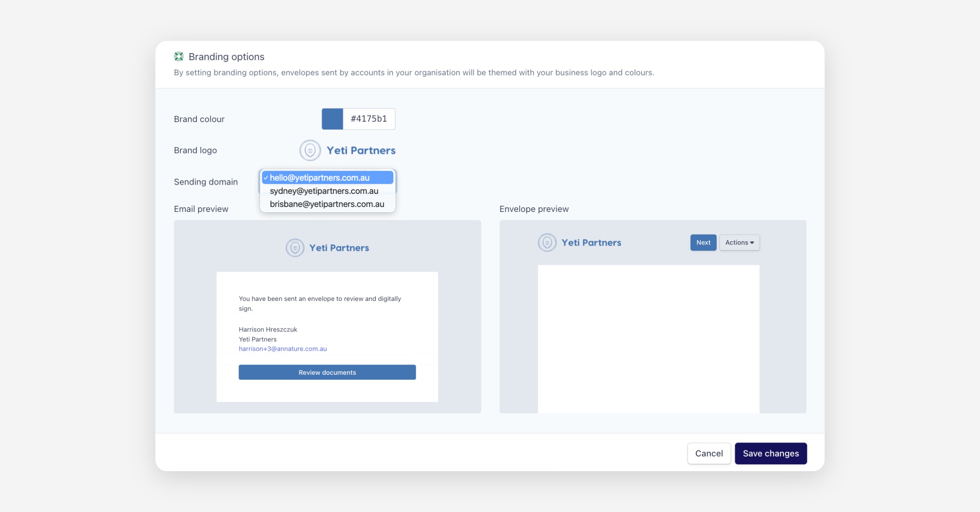Viewport: 980px width, 512px height.
Task: Pick brisbane@yetipartners.com.au sending domain
Action: (327, 204)
